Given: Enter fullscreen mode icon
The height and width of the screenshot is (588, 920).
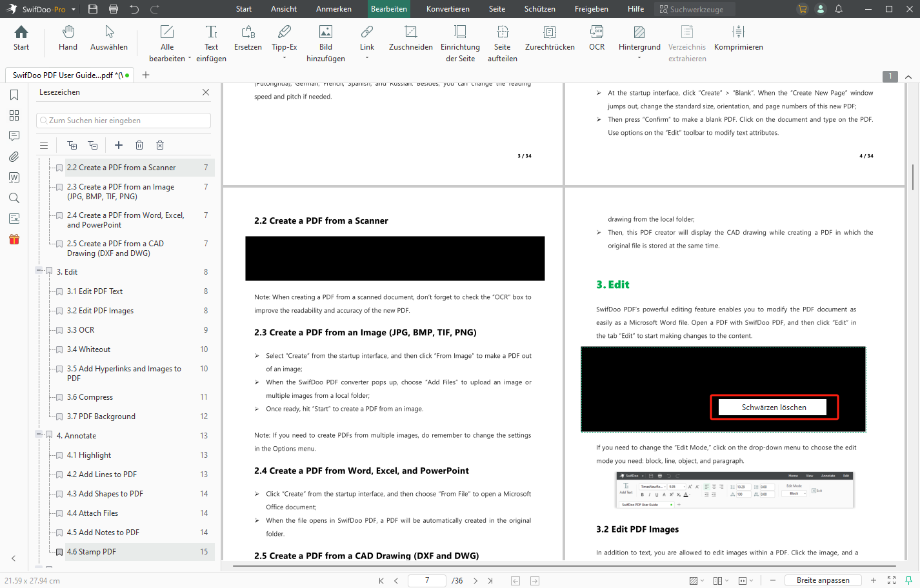Looking at the screenshot, I should pyautogui.click(x=892, y=580).
